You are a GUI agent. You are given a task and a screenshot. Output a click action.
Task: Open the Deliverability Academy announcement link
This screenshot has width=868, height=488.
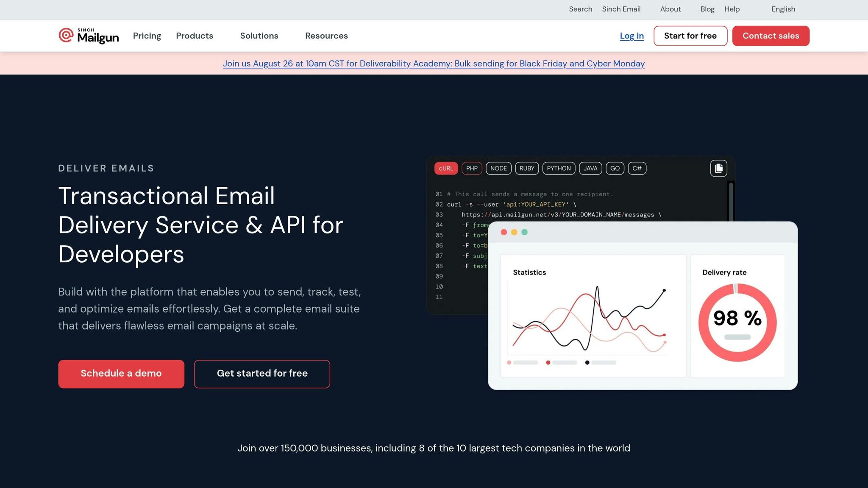434,64
